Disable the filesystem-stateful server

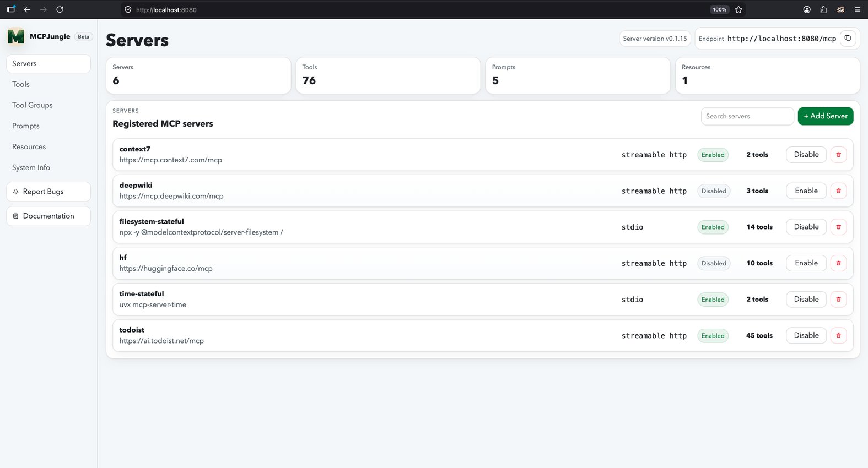tap(806, 227)
